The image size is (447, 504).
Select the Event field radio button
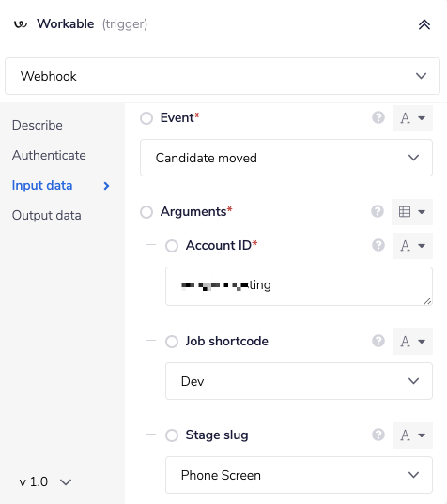point(146,118)
